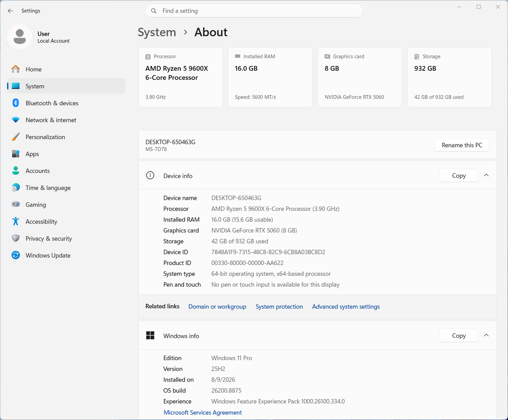Click the Product ID value 00330-80000-00000-AA622
This screenshot has width=508, height=420.
tap(247, 263)
